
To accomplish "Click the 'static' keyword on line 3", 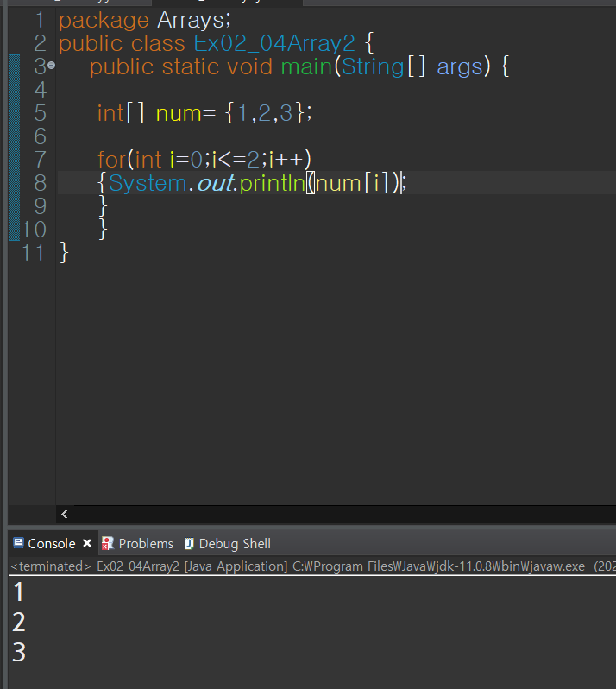I will (191, 66).
